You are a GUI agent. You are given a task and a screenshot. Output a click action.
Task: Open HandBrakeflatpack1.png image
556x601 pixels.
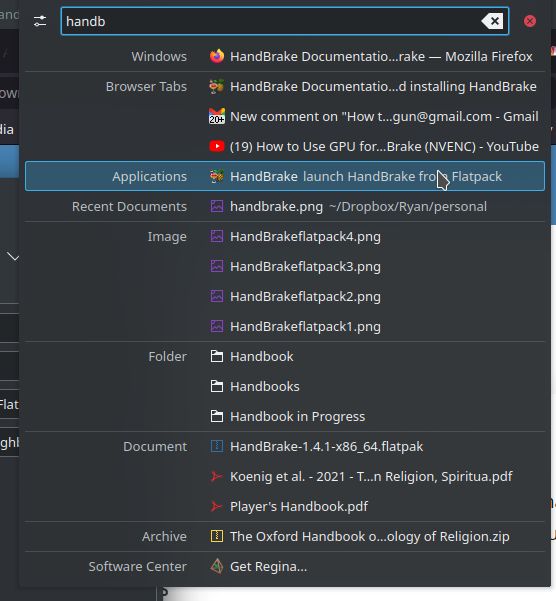(x=305, y=327)
